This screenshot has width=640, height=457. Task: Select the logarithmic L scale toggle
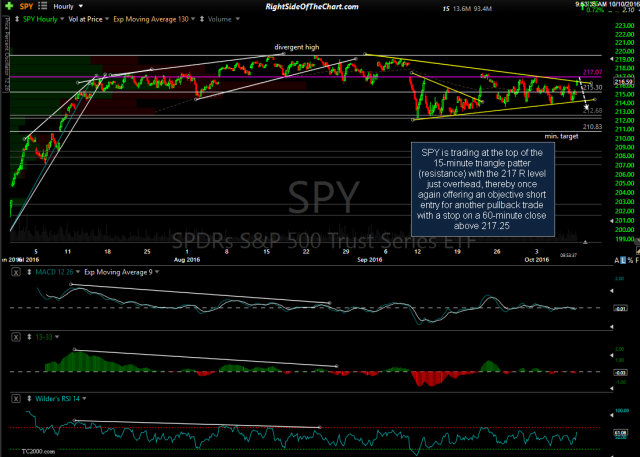[623, 260]
